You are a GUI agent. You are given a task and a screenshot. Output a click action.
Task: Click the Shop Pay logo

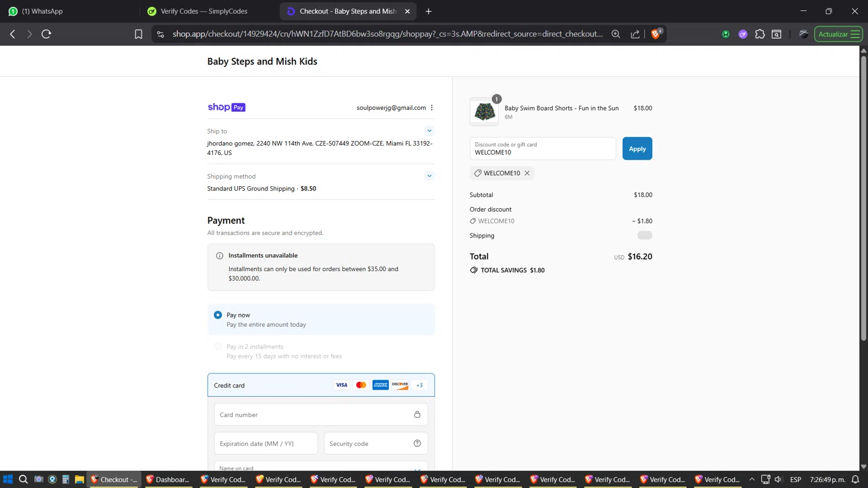[226, 108]
